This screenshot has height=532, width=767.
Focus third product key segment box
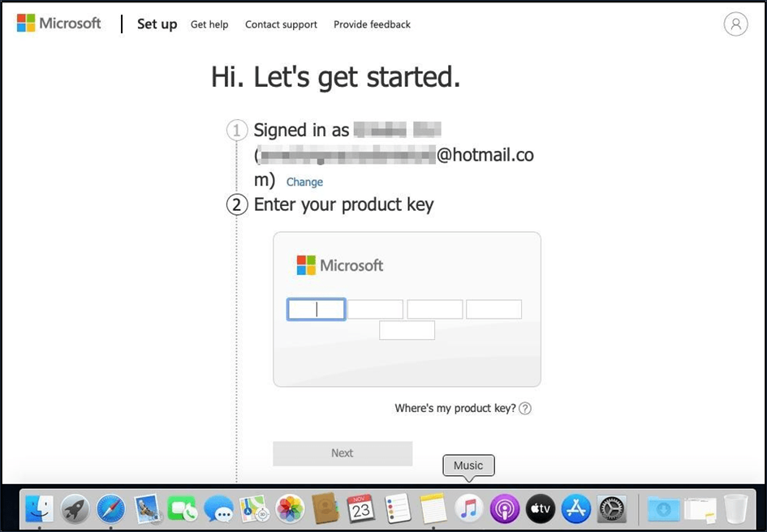pyautogui.click(x=435, y=310)
